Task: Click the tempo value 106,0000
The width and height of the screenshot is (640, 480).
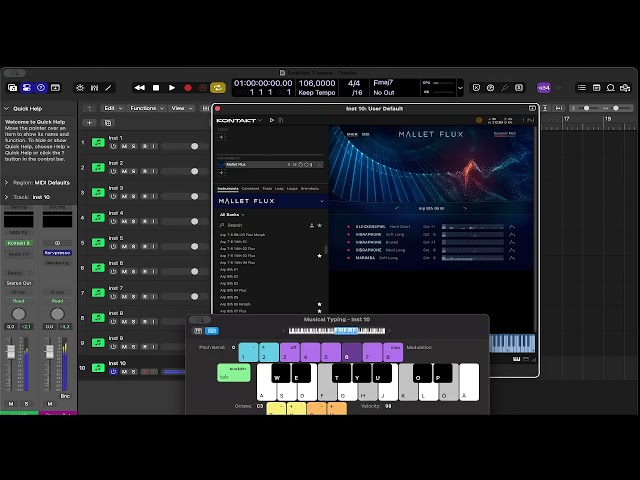Action: pyautogui.click(x=317, y=83)
